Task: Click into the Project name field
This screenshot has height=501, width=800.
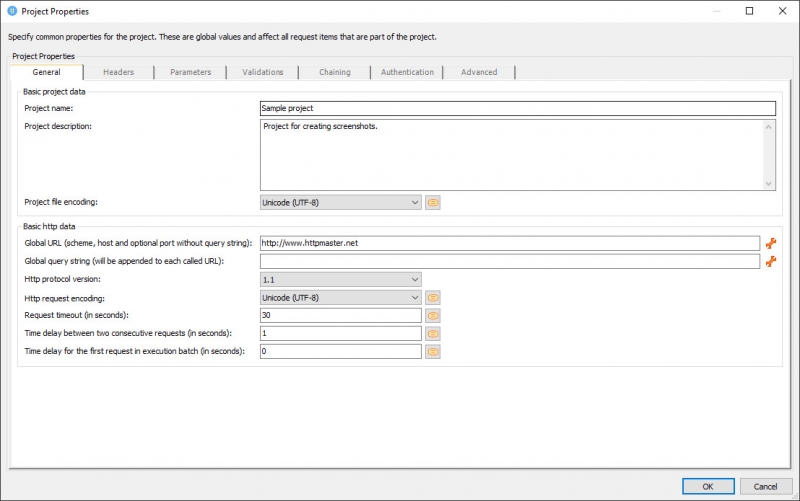Action: coord(518,108)
